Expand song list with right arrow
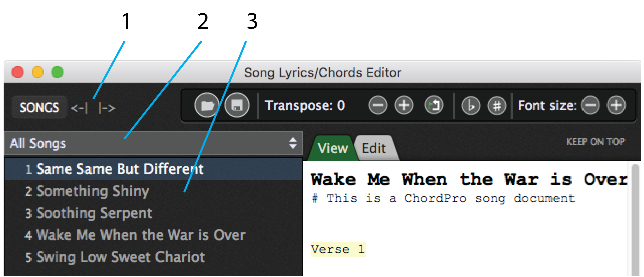The width and height of the screenshot is (644, 277). click(107, 108)
